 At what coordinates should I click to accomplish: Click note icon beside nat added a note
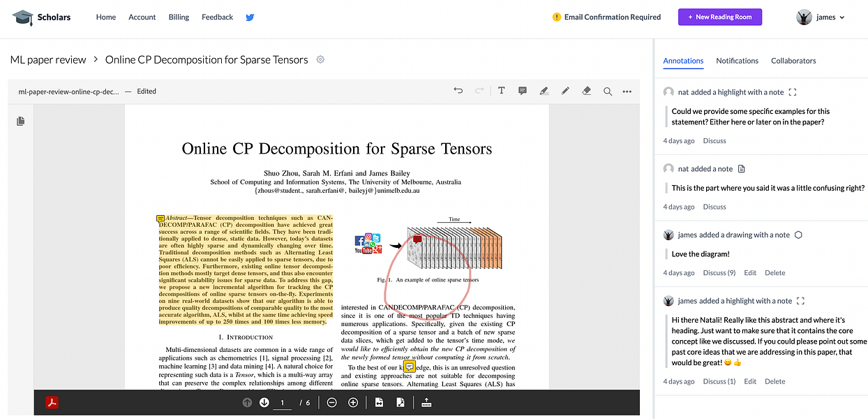point(742,169)
